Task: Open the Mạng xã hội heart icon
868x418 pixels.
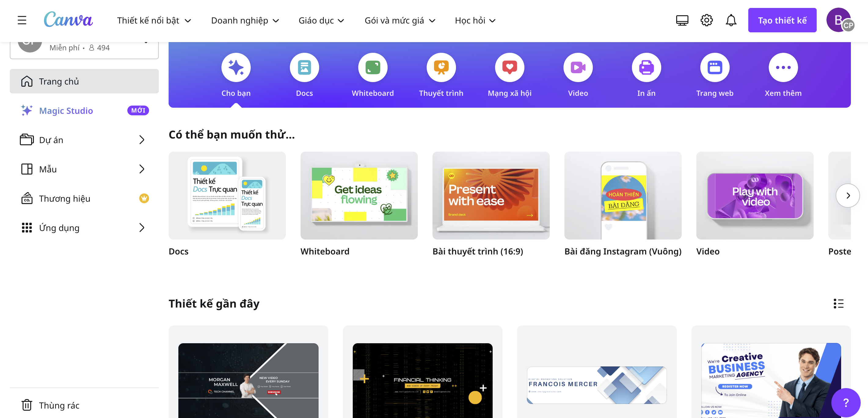Action: coord(509,68)
